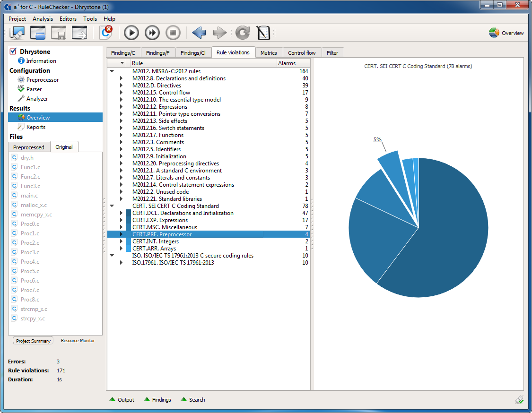
Task: Click the notepad report toolbar icon
Action: click(263, 33)
